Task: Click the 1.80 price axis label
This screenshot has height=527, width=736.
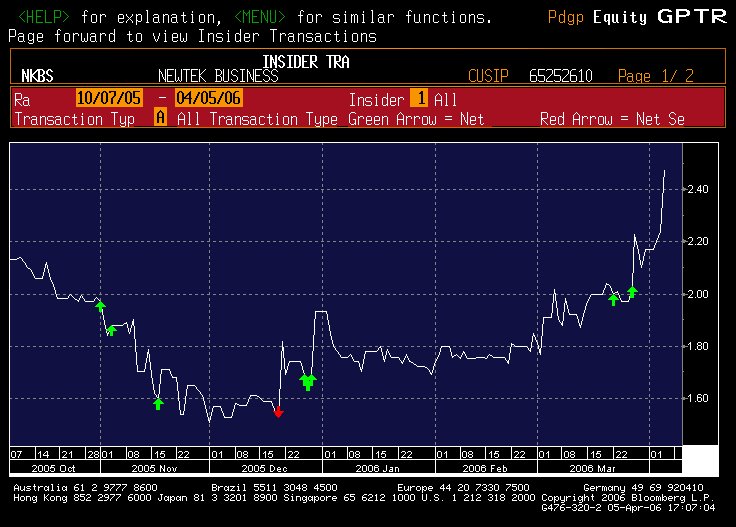Action: (698, 346)
